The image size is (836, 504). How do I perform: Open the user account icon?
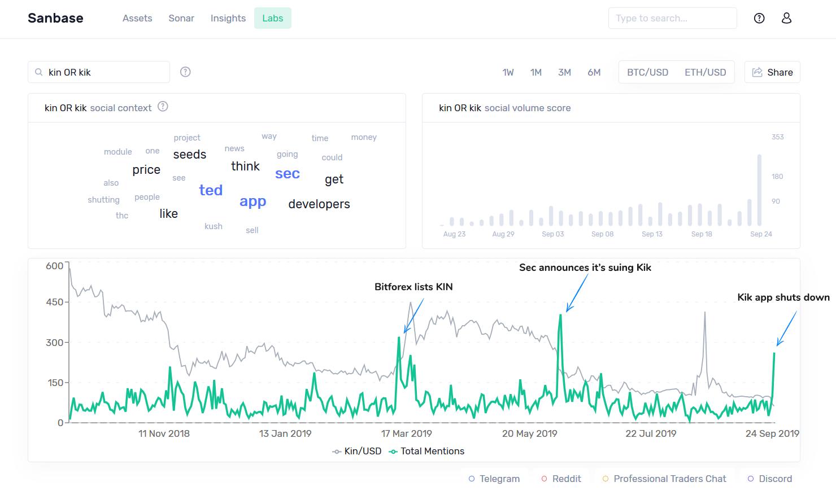(x=786, y=18)
